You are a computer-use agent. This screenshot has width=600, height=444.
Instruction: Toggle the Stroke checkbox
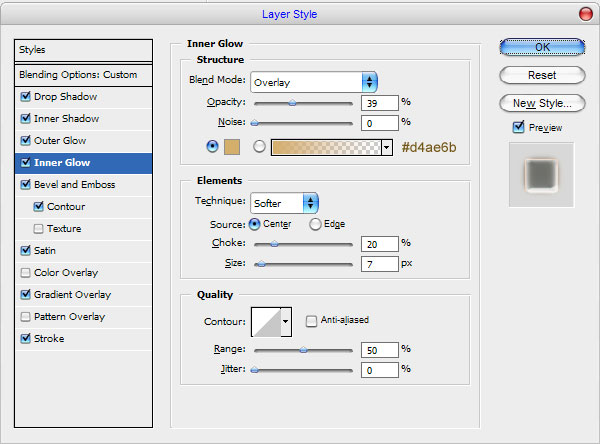pos(26,338)
